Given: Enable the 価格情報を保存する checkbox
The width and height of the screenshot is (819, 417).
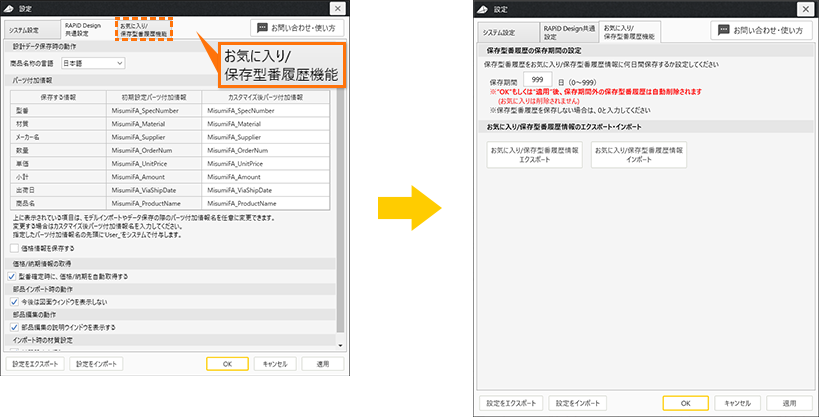Looking at the screenshot, I should [13, 247].
